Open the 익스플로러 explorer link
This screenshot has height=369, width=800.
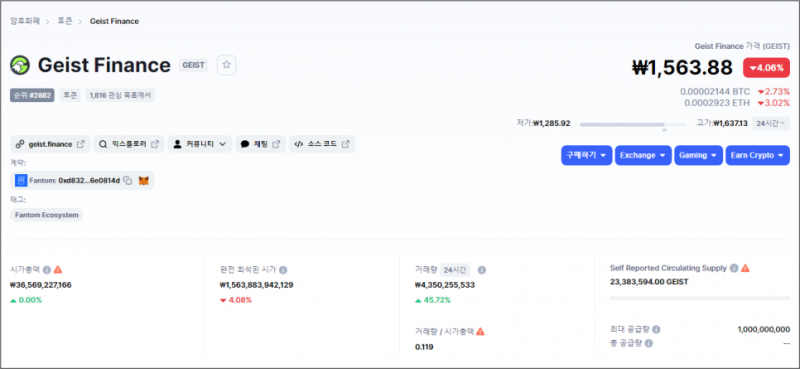pos(129,144)
